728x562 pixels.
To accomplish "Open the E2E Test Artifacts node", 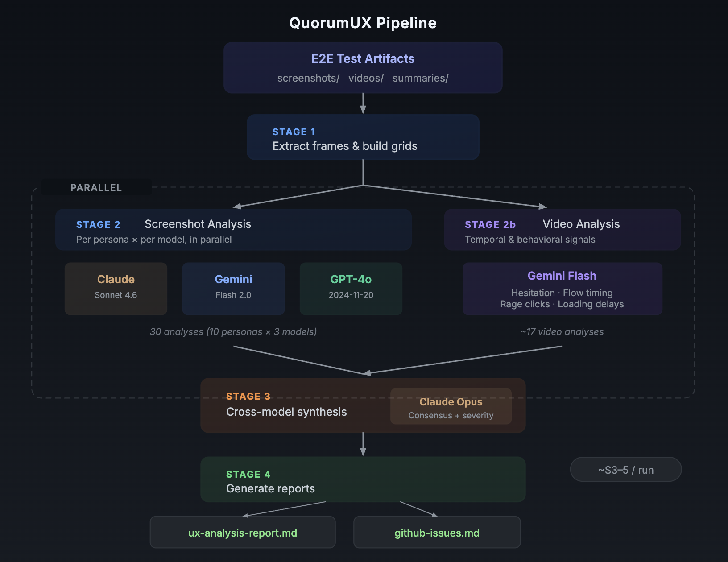I will tap(363, 67).
